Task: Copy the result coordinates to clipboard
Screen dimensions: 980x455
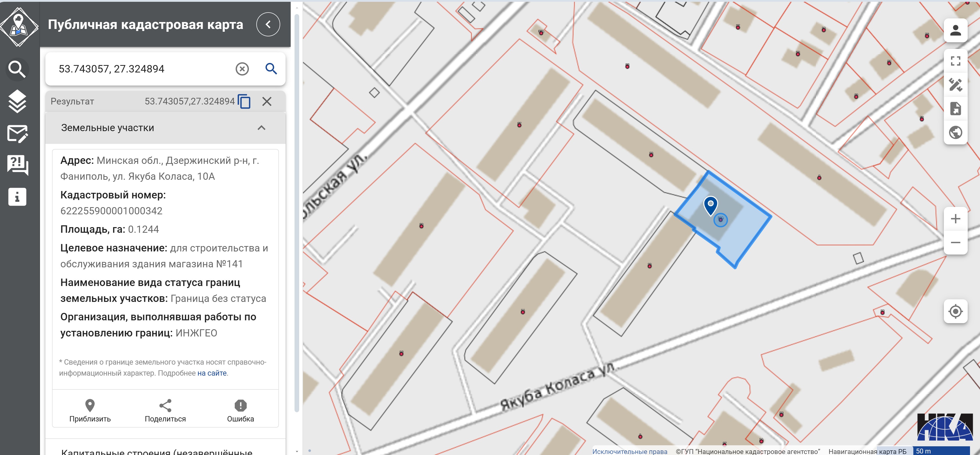Action: click(244, 101)
